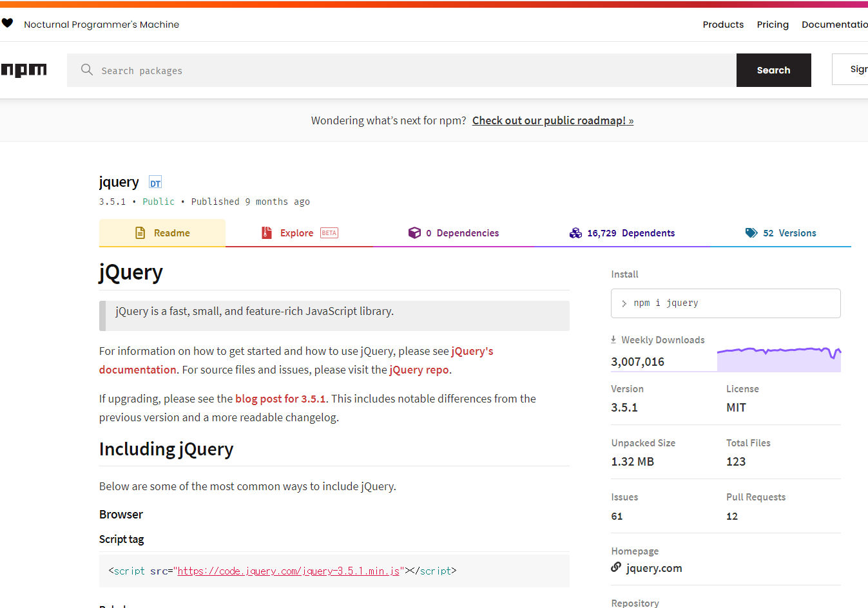This screenshot has height=608, width=868.
Task: Click the Dependents cubes icon
Action: (575, 233)
